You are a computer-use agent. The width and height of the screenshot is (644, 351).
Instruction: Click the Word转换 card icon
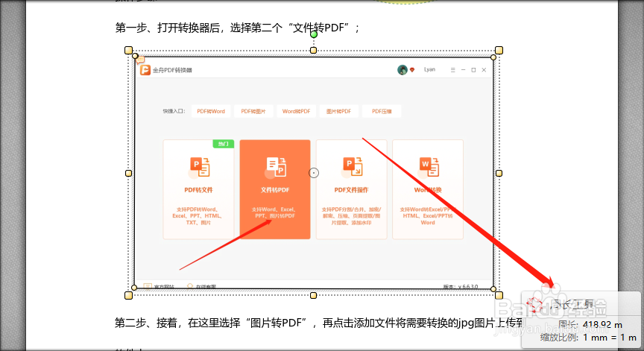click(429, 167)
